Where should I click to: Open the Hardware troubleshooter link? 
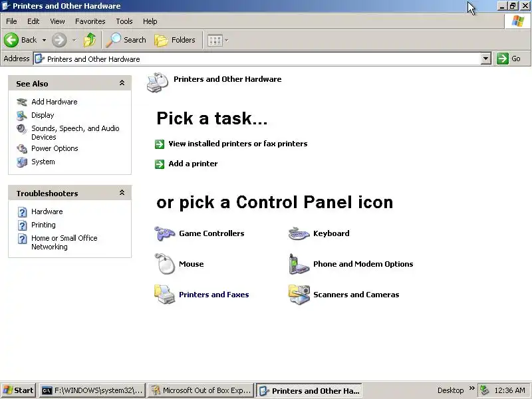47,211
